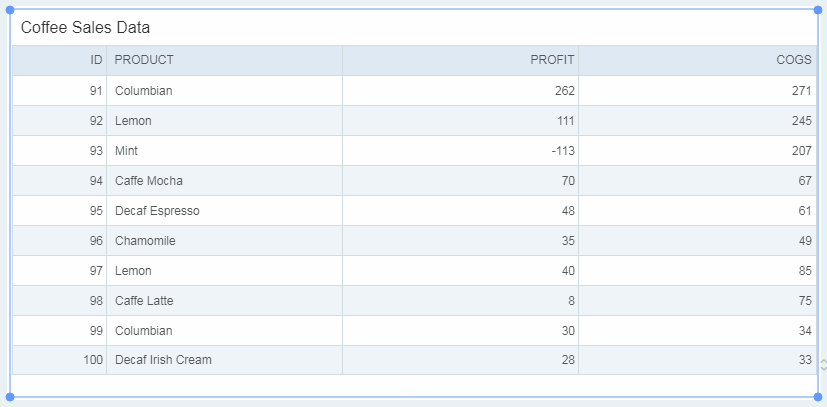This screenshot has width=827, height=407.
Task: Click the top-right selection handle dot
Action: (818, 10)
